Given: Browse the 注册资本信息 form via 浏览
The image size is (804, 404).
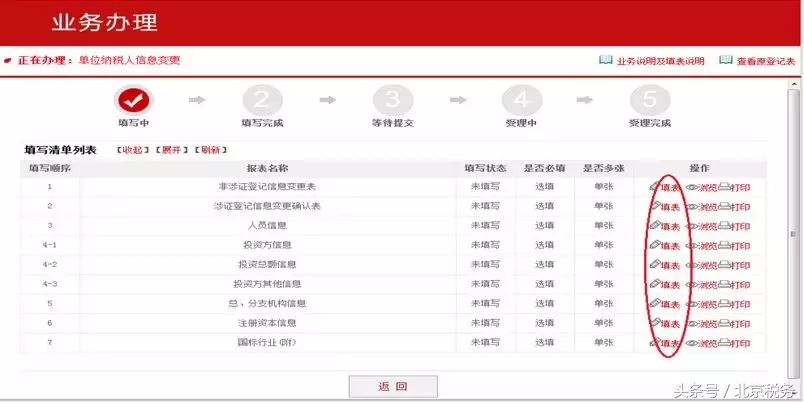Looking at the screenshot, I should 701,324.
